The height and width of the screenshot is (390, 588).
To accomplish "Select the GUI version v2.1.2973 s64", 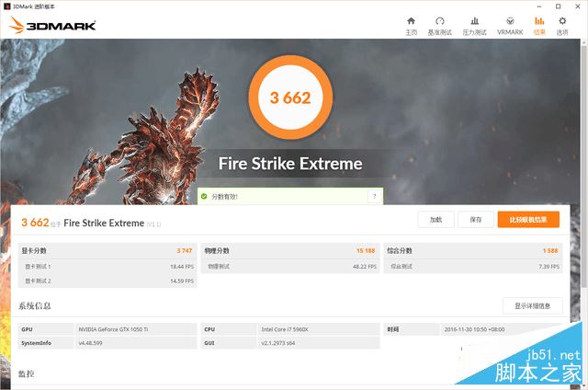I will 277,343.
